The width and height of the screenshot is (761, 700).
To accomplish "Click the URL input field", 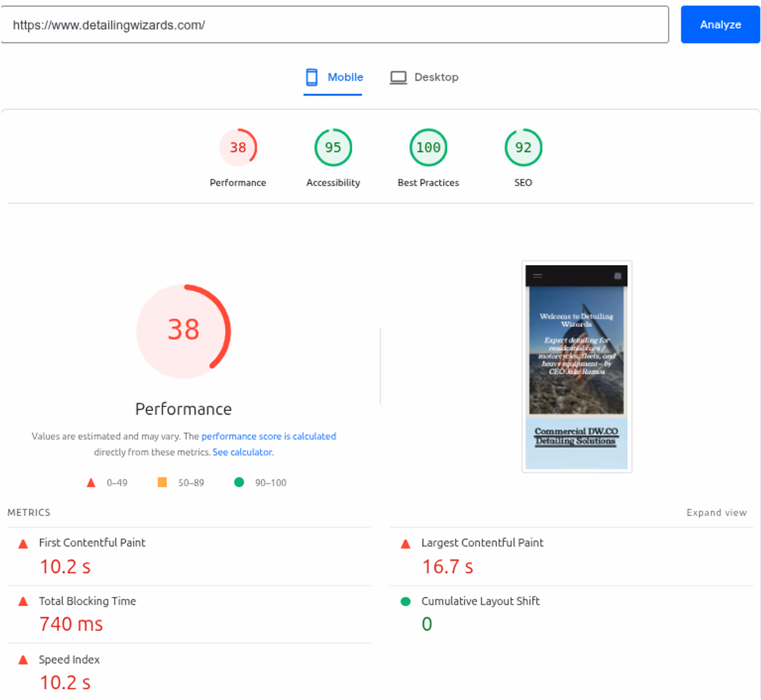I will pos(334,25).
